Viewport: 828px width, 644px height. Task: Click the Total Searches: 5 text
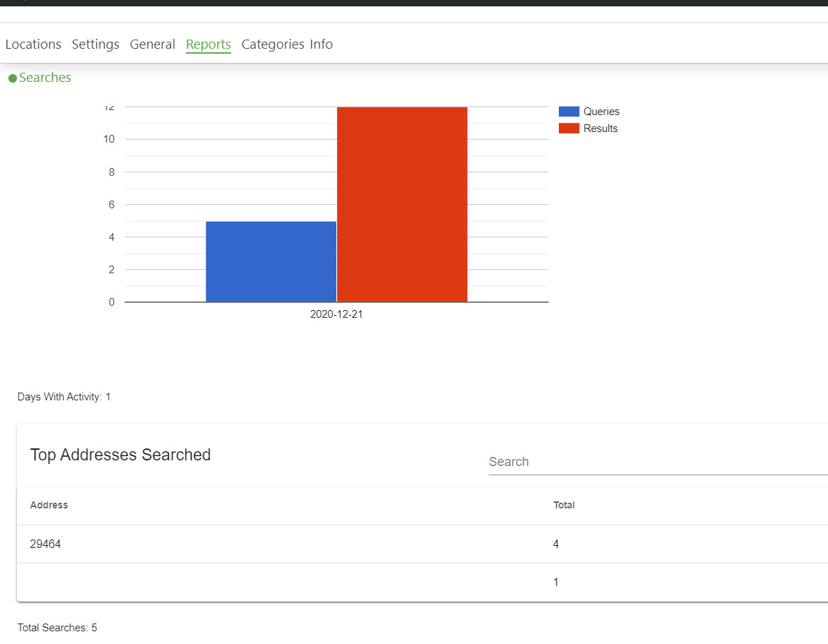pyautogui.click(x=57, y=628)
